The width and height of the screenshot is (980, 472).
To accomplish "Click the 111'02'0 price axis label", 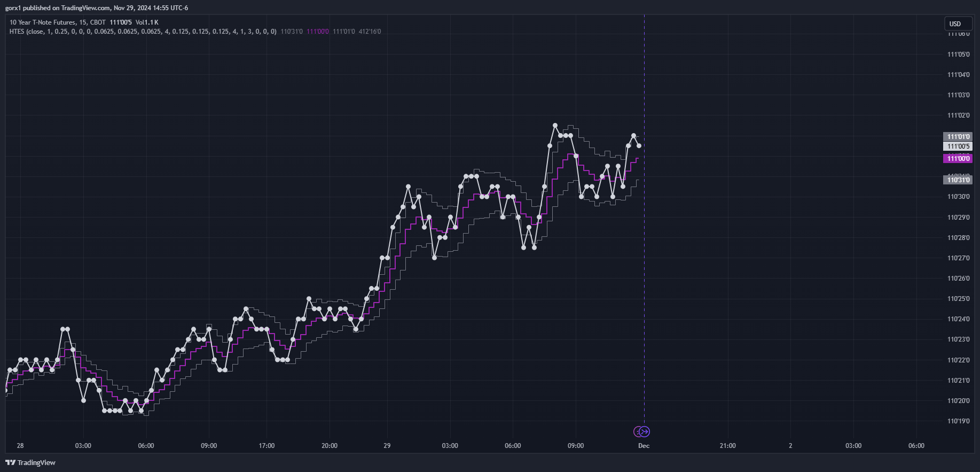I will 958,115.
